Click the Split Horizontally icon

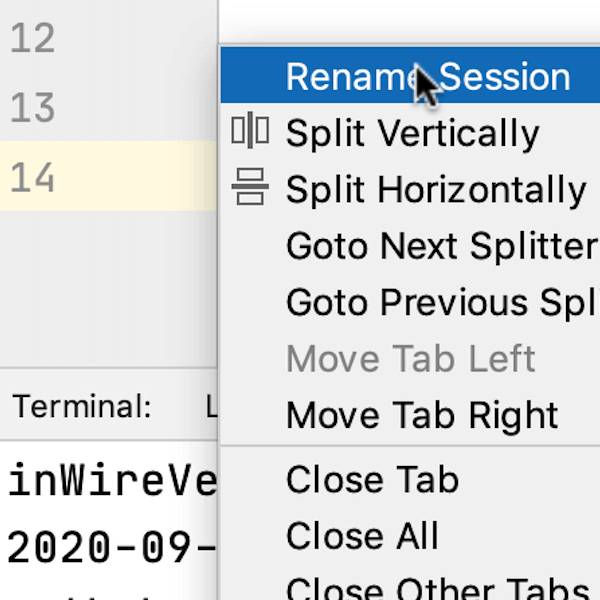(250, 188)
